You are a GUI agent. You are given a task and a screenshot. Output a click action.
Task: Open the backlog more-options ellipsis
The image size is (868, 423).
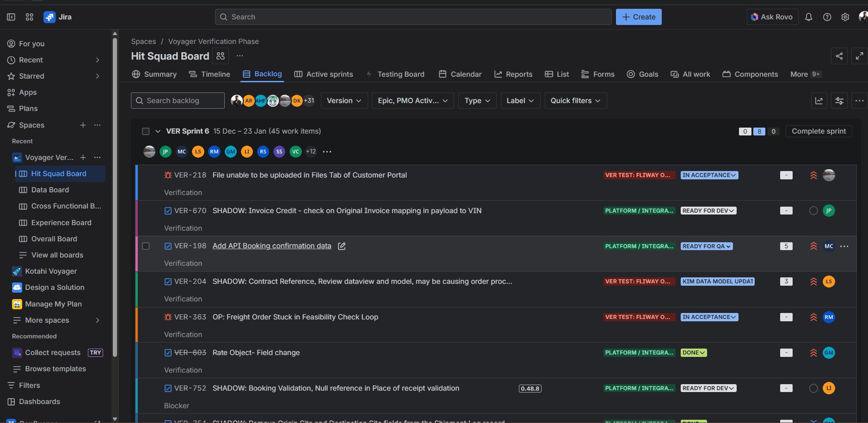click(x=860, y=101)
